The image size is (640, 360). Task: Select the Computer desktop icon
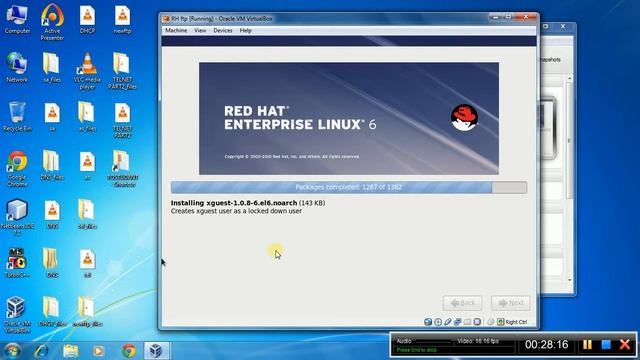tap(17, 19)
